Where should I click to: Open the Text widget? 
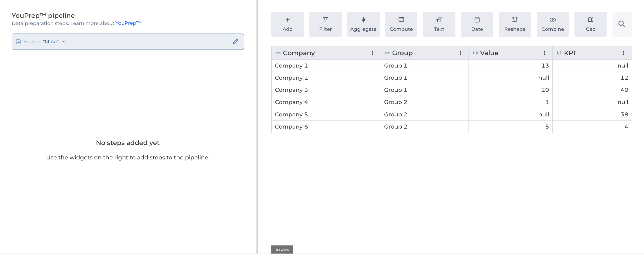[x=439, y=24]
